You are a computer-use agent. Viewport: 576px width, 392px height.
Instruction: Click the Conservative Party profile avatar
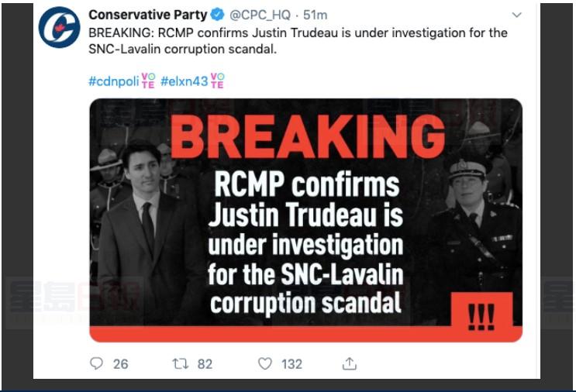coord(59,27)
